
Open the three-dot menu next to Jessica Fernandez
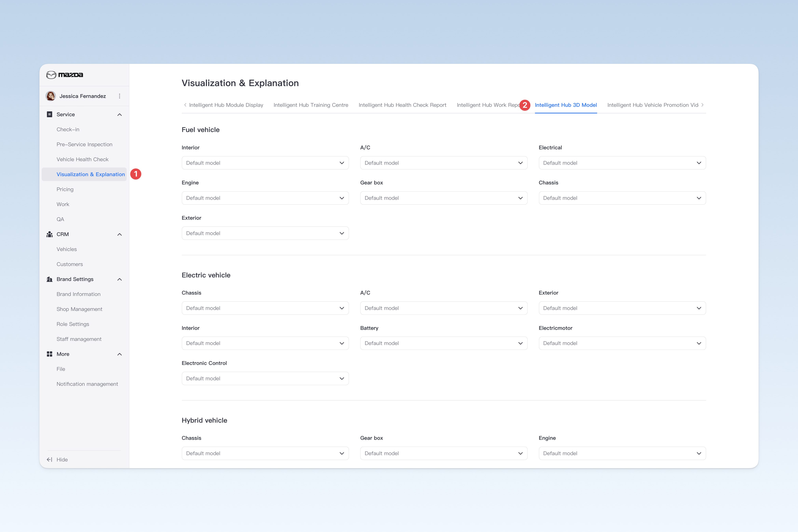click(119, 96)
